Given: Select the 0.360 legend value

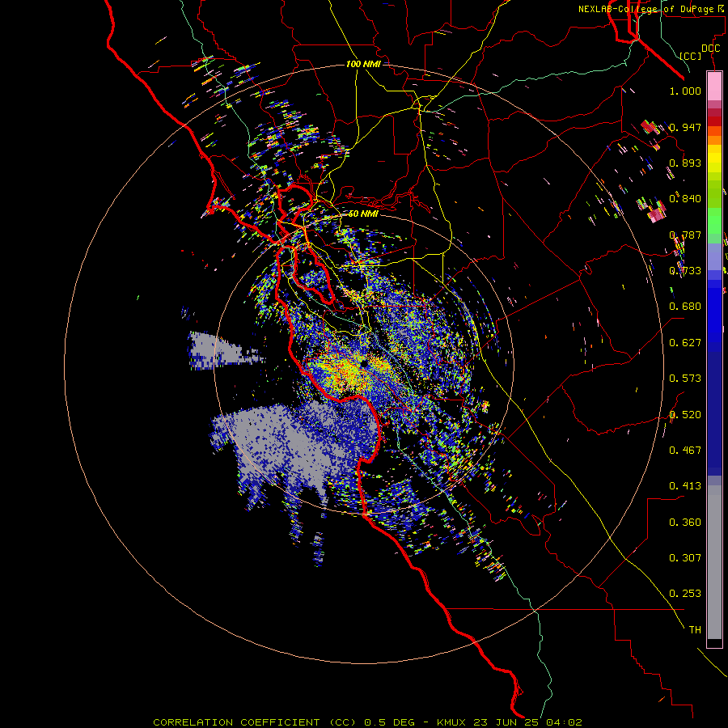Looking at the screenshot, I should (x=685, y=523).
